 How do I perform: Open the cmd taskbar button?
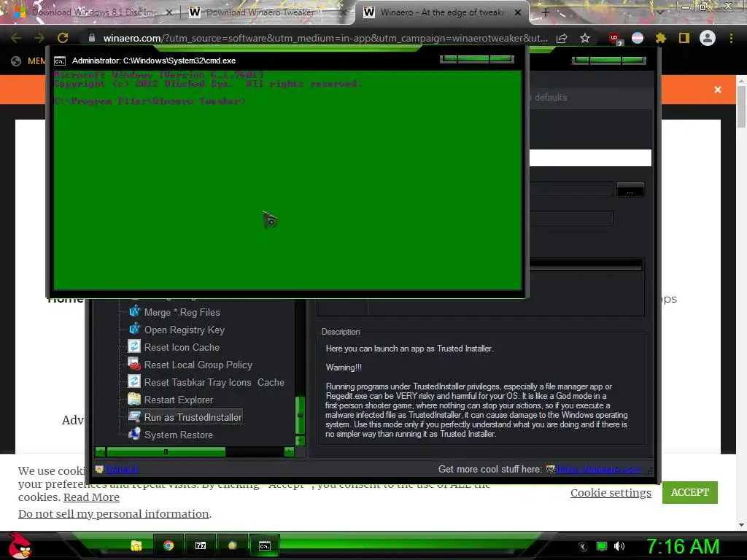coord(264,545)
